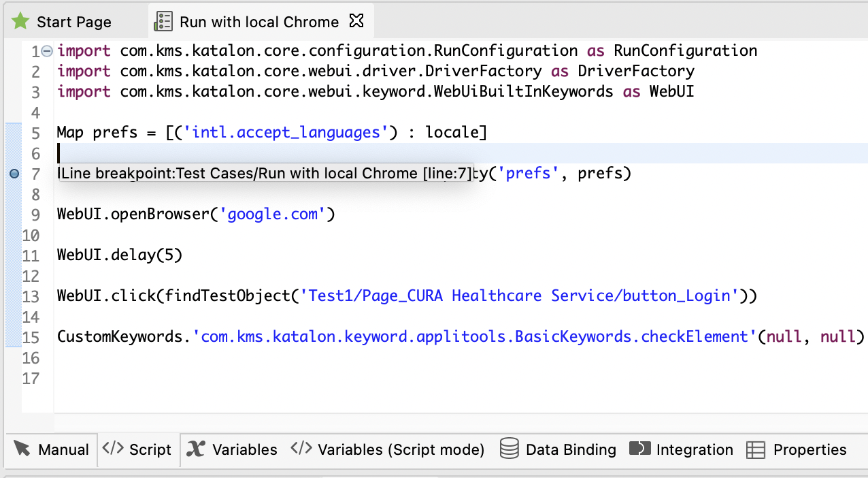The width and height of the screenshot is (868, 478).
Task: Click the green star Start Page icon
Action: click(x=19, y=21)
